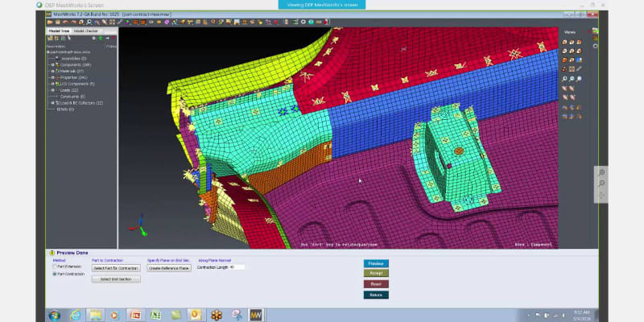644x322 pixels.
Task: Expand the Materials tree node
Action: pos(53,71)
